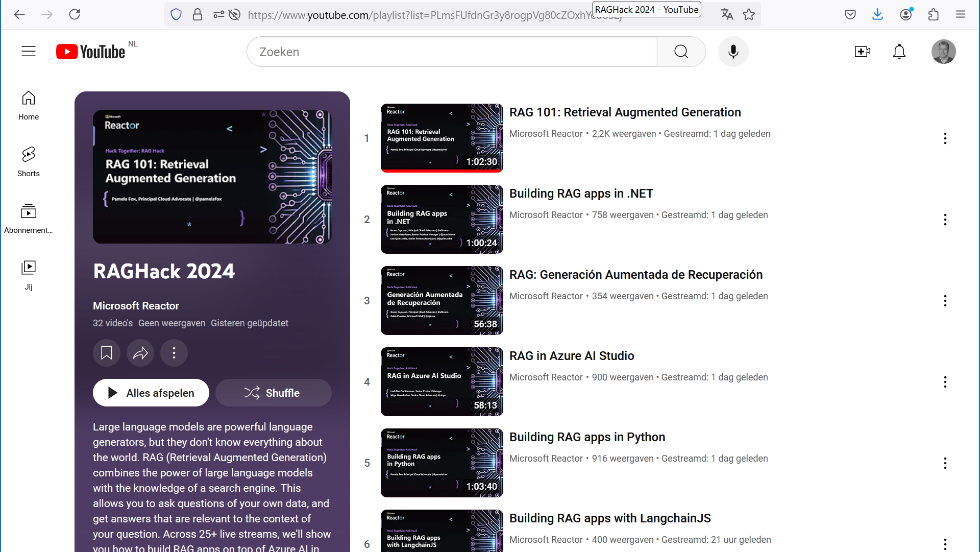Open the site permissions icon in the address bar
Screen dimensions: 980x552
(x=219, y=15)
